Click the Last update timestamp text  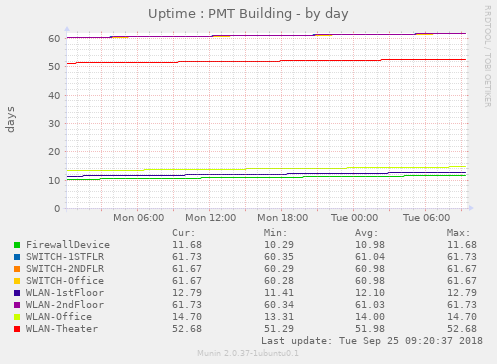coord(372,341)
